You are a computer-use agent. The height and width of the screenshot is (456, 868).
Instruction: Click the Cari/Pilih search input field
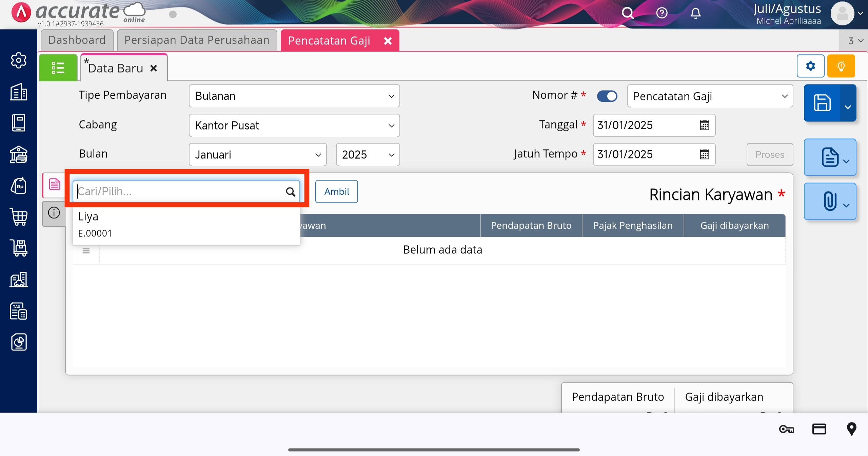tap(180, 192)
